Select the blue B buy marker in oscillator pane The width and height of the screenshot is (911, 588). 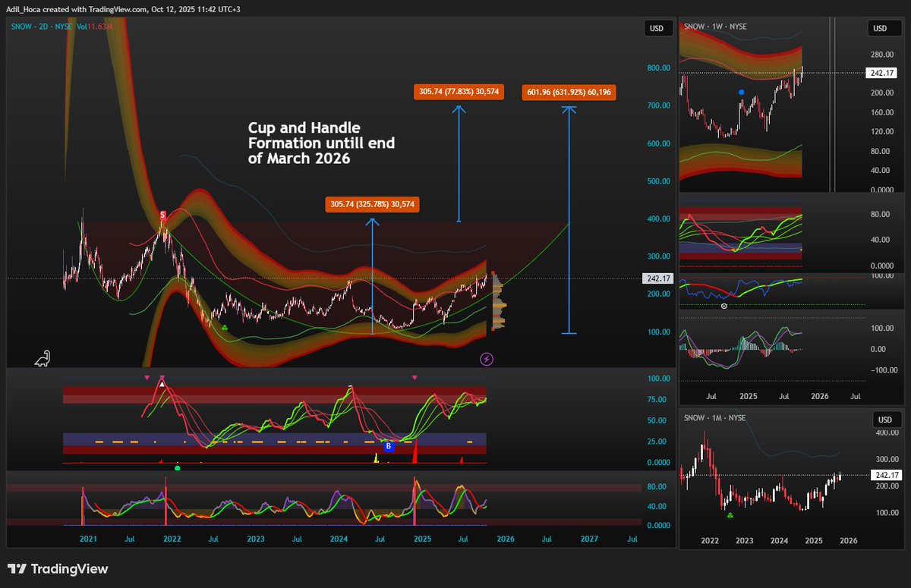(x=389, y=447)
